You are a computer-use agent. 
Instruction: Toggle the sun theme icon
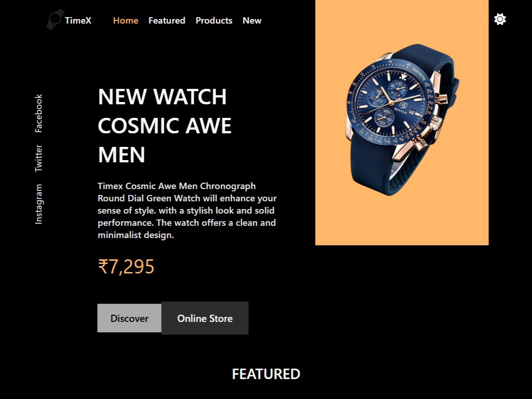(500, 19)
